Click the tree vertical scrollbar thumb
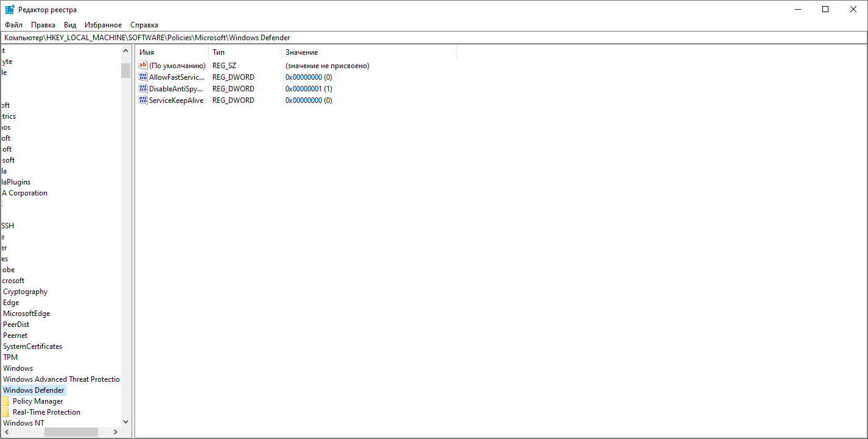The width and height of the screenshot is (868, 439). pos(125,71)
